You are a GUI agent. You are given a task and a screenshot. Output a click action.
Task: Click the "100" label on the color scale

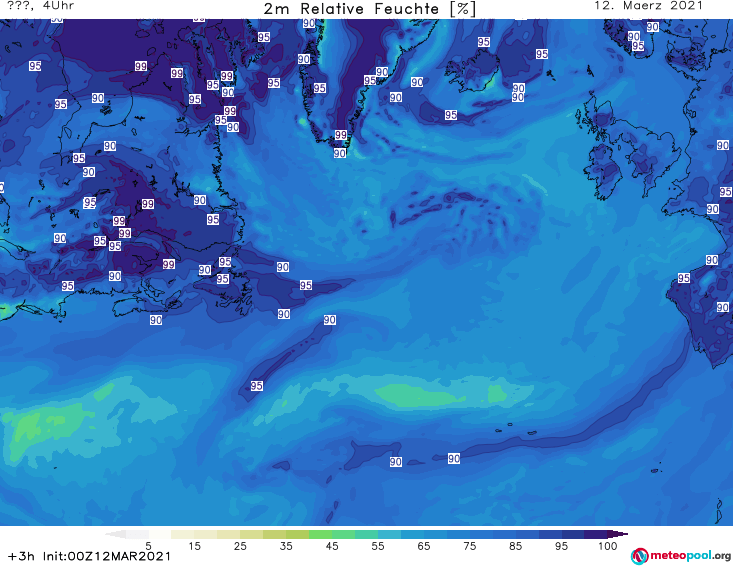pyautogui.click(x=608, y=546)
